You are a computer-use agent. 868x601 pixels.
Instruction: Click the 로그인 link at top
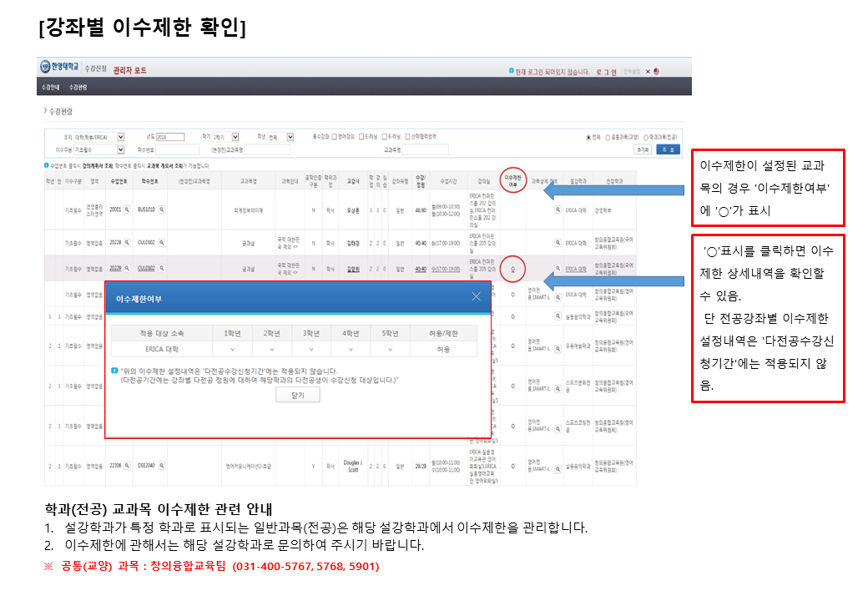click(x=606, y=72)
